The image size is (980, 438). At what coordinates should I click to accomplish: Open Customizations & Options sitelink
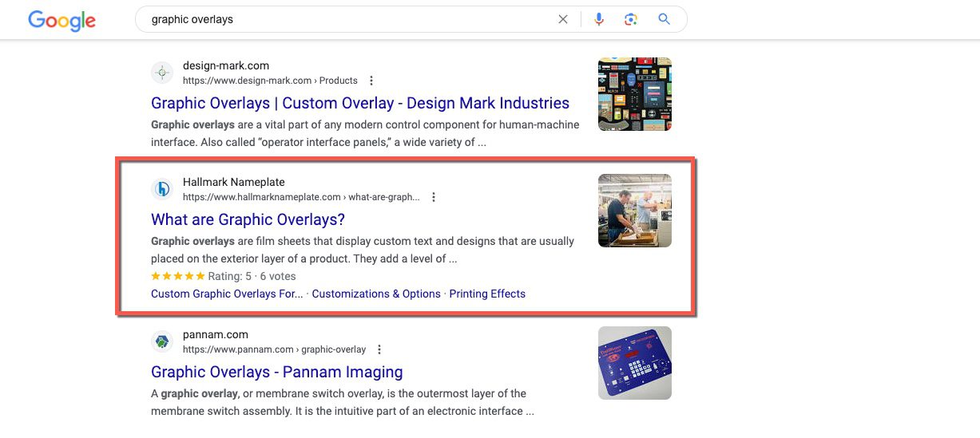[376, 294]
